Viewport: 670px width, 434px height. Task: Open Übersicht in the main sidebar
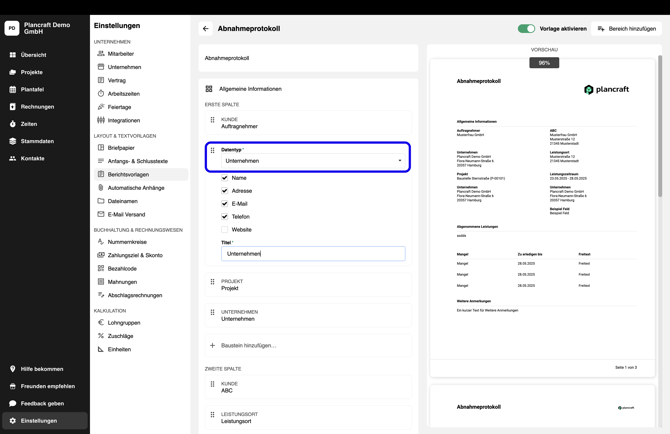pyautogui.click(x=45, y=55)
